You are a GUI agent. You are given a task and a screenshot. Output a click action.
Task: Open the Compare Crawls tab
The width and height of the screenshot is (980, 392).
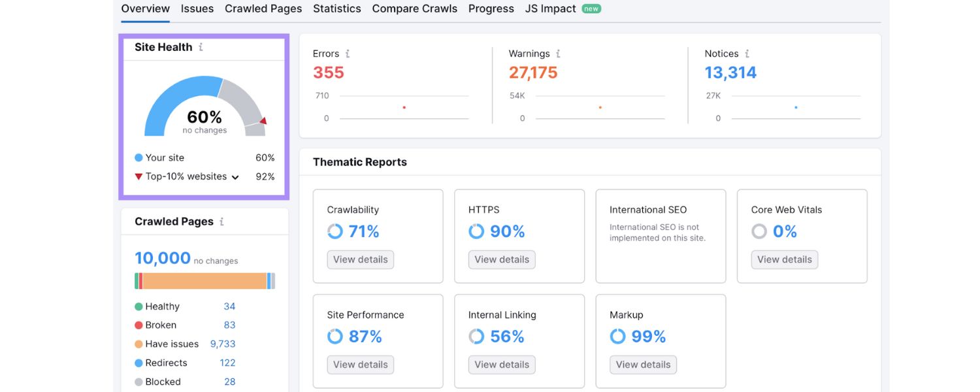[414, 8]
